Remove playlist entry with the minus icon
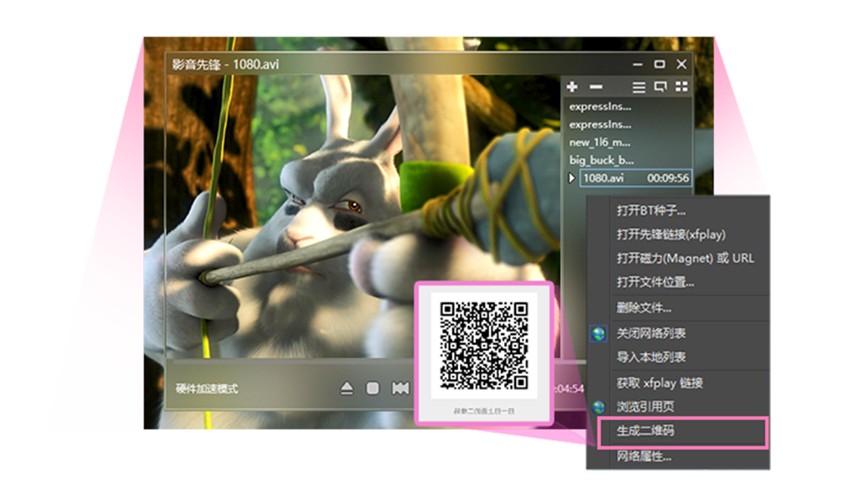The width and height of the screenshot is (868, 488). click(596, 87)
